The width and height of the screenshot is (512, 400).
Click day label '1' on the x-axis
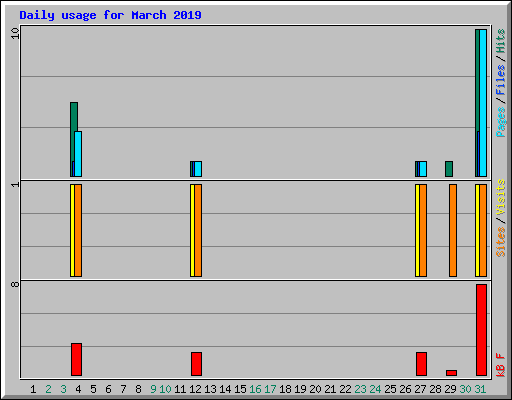33,389
